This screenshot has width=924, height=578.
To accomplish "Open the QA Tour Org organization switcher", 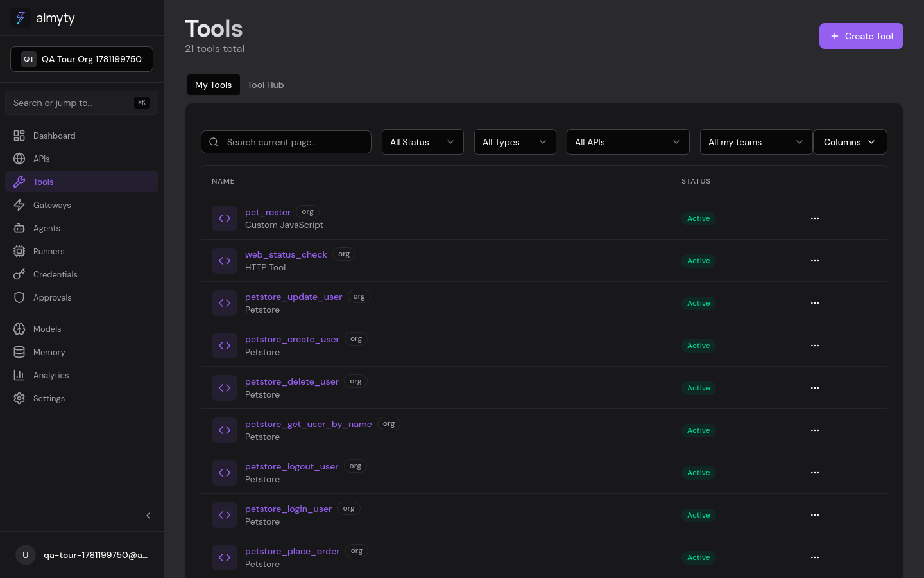I will click(81, 59).
